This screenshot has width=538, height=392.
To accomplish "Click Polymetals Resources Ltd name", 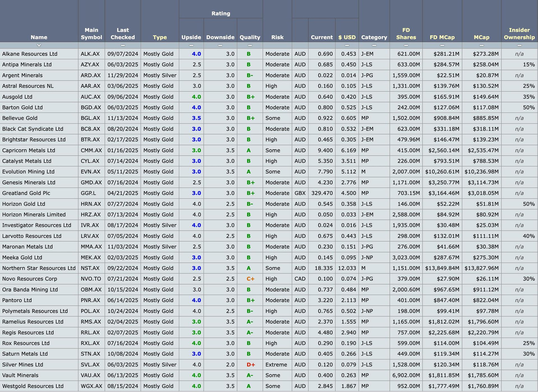I will pos(35,311).
